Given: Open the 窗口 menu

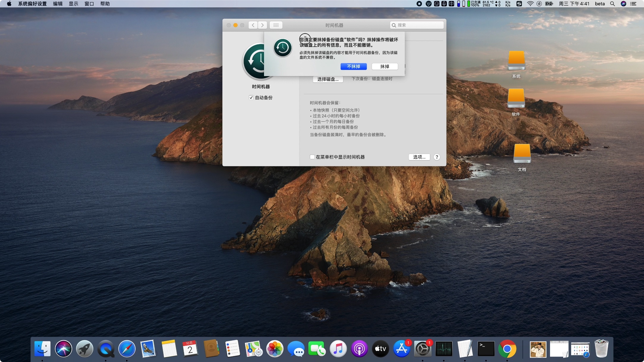Looking at the screenshot, I should pyautogui.click(x=89, y=4).
